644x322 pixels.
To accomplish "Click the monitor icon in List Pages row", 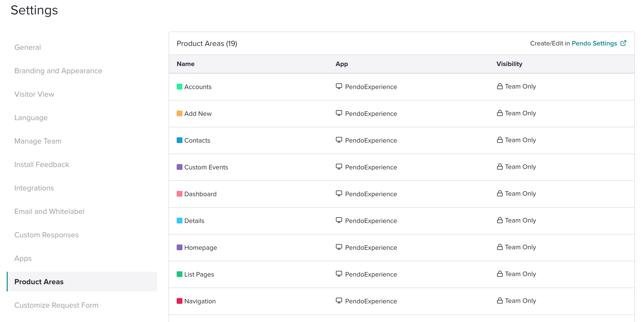I will [x=339, y=273].
